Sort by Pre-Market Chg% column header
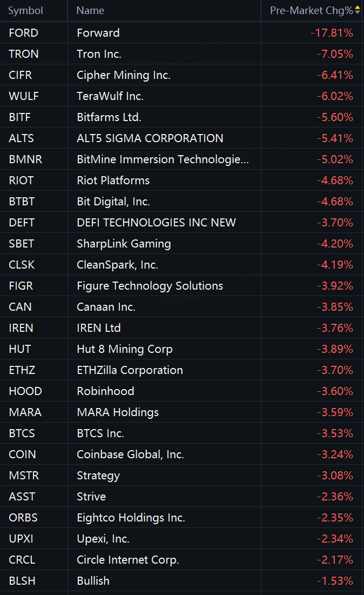 click(311, 11)
